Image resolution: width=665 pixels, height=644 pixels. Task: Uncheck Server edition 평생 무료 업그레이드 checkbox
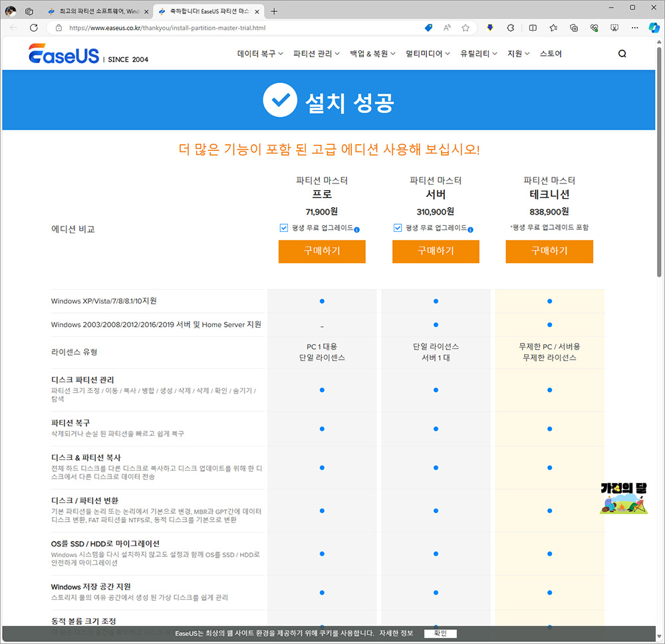pos(398,228)
